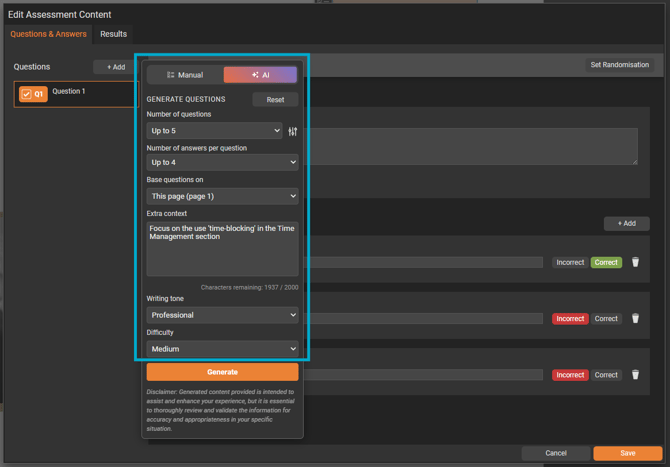Viewport: 670px width, 467px height.
Task: Switch to the Results tab
Action: (113, 34)
